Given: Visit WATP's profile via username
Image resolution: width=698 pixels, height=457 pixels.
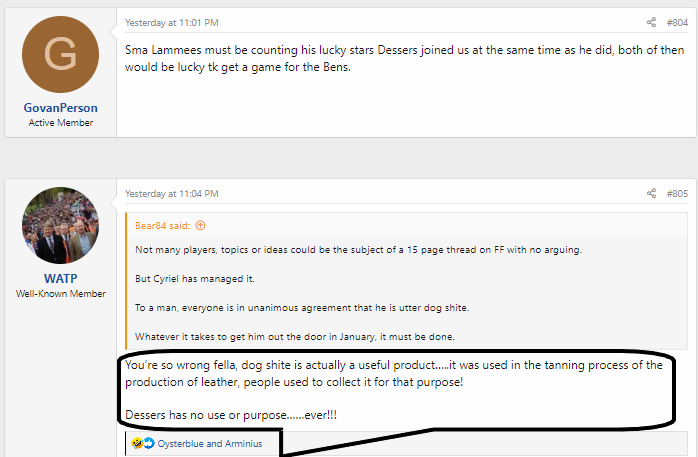Looking at the screenshot, I should pos(60,278).
